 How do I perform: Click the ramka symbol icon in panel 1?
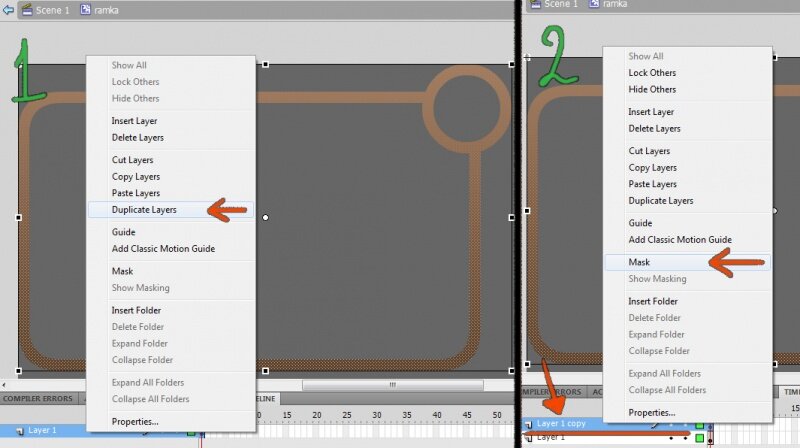(x=85, y=8)
